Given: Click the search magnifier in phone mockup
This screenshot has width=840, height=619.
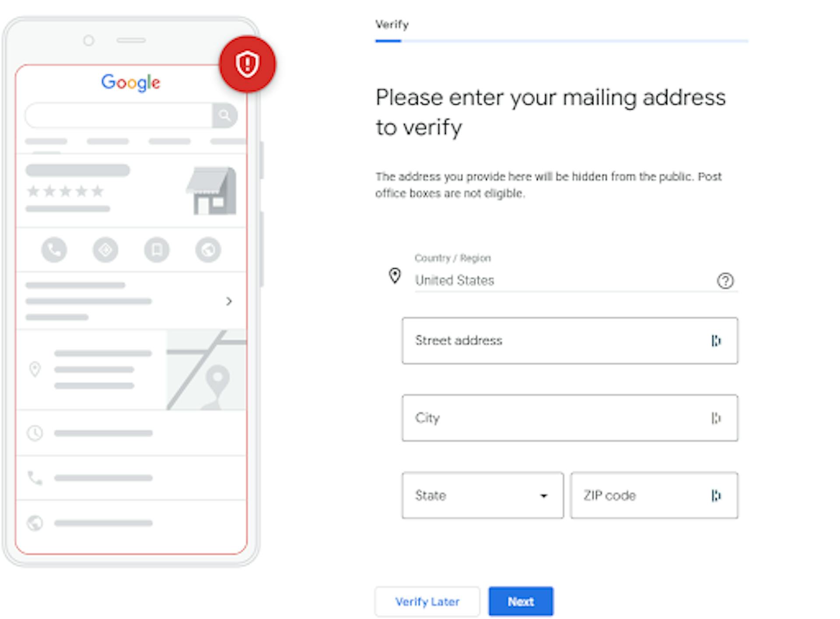Looking at the screenshot, I should click(225, 116).
